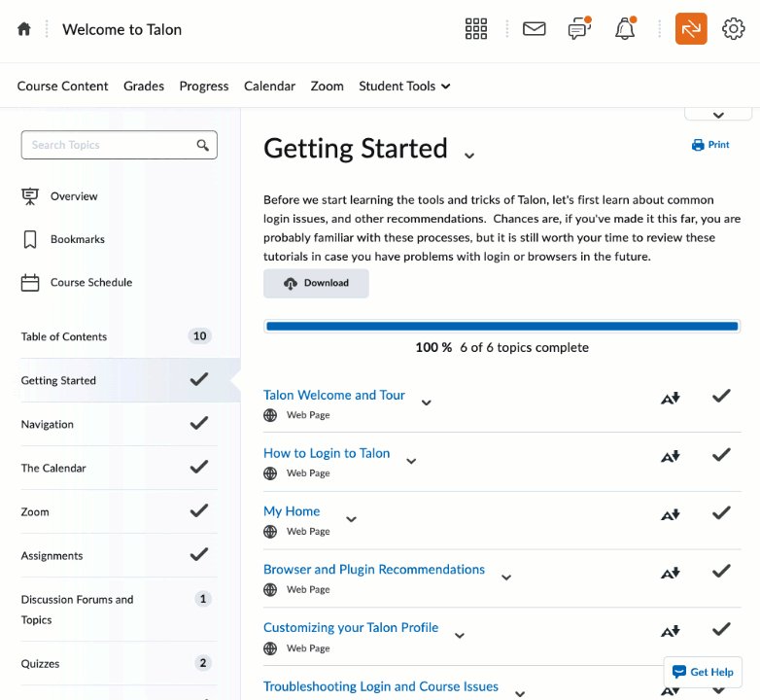Open the course selector grid icon
This screenshot has width=760, height=700.
[476, 29]
